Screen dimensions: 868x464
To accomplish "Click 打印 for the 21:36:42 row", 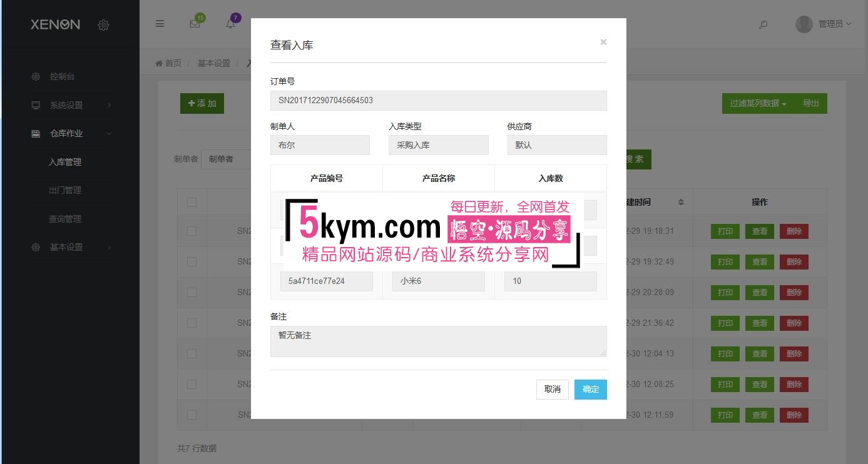I will [725, 323].
